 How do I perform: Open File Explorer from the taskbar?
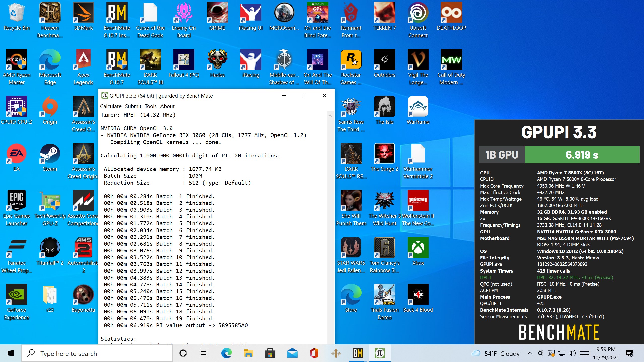point(248,353)
